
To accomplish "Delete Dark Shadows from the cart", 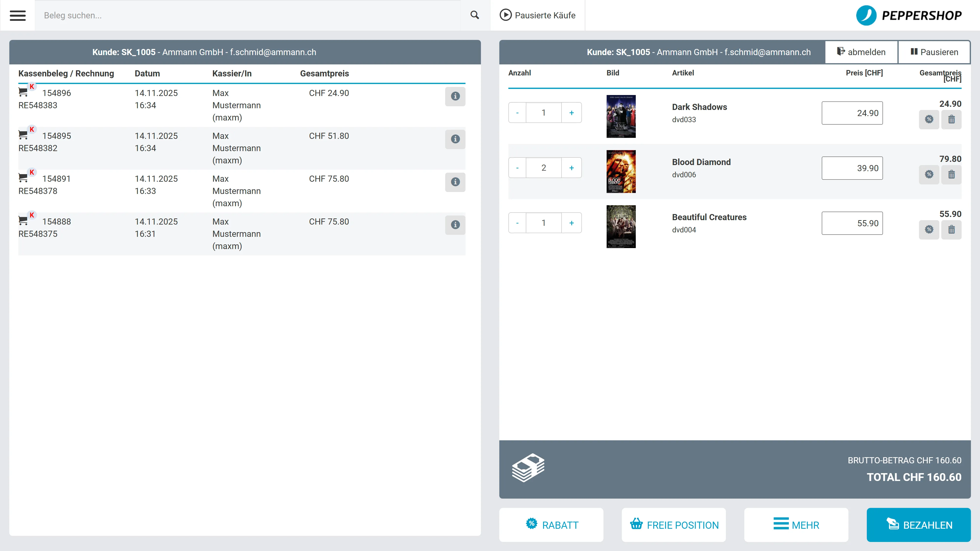I will click(951, 120).
